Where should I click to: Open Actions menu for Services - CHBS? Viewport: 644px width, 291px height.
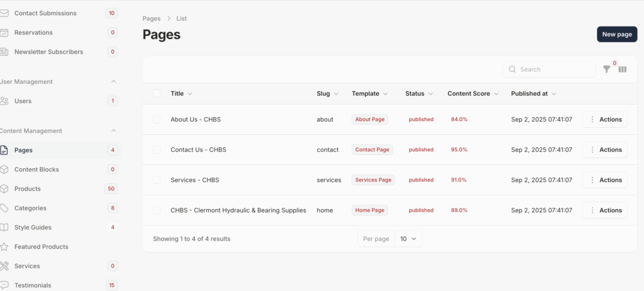[605, 180]
